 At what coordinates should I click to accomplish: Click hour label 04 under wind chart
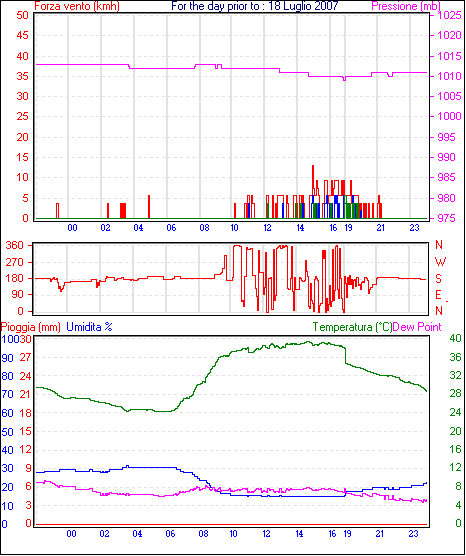tap(138, 228)
